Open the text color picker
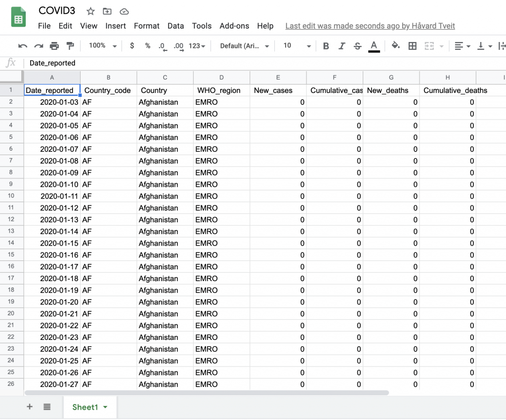Screen dimensions: 506x420 (374, 46)
